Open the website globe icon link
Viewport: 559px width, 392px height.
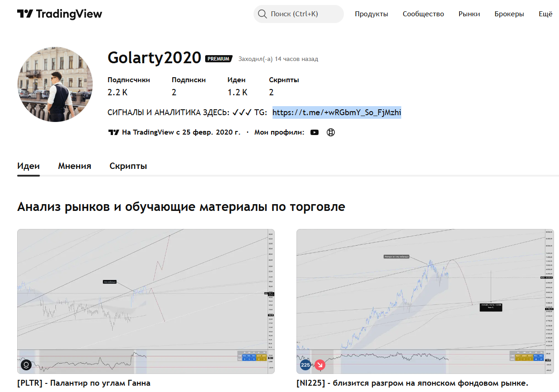click(331, 132)
